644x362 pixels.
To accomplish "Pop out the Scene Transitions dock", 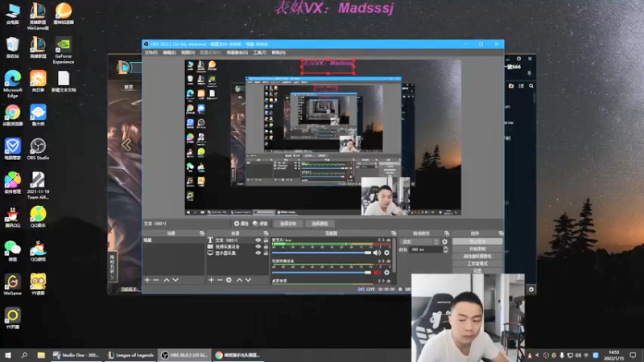I will [447, 233].
